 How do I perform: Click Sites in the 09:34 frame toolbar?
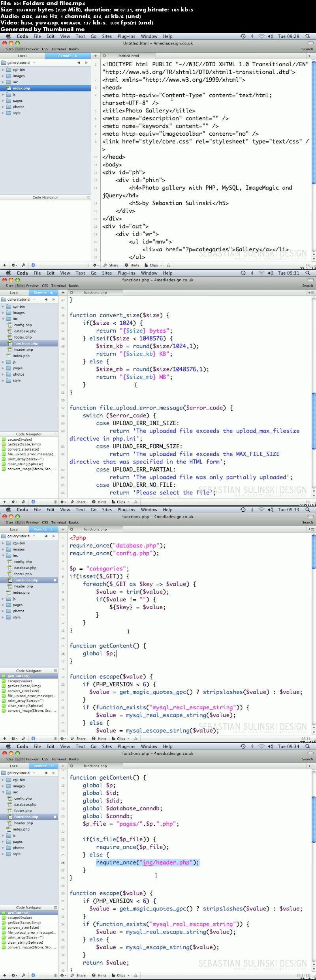pyautogui.click(x=10, y=759)
